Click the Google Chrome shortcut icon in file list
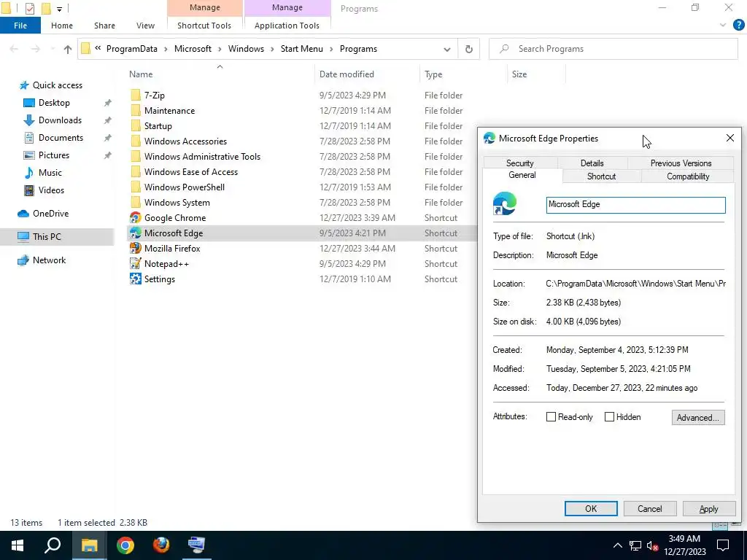This screenshot has height=560, width=747. click(135, 217)
